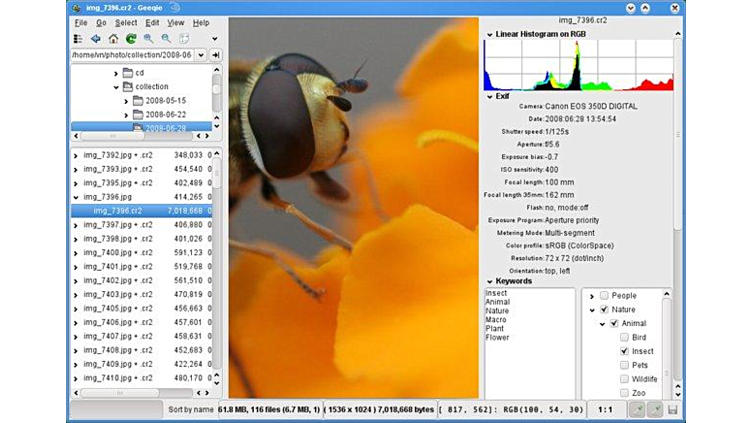Collapse the Linear Histogram on RGB section

click(489, 34)
